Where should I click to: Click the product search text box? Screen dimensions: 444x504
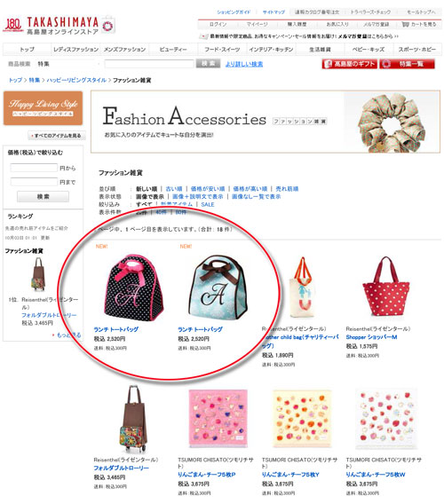149,64
